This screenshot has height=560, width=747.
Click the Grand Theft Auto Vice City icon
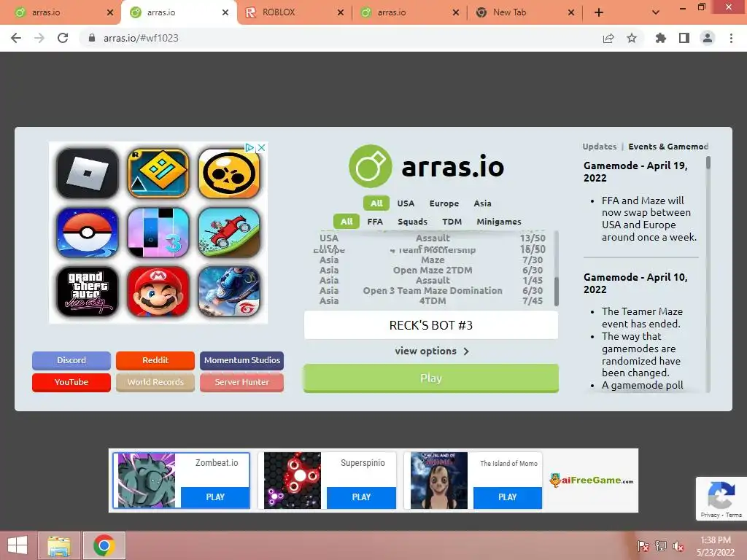88,292
